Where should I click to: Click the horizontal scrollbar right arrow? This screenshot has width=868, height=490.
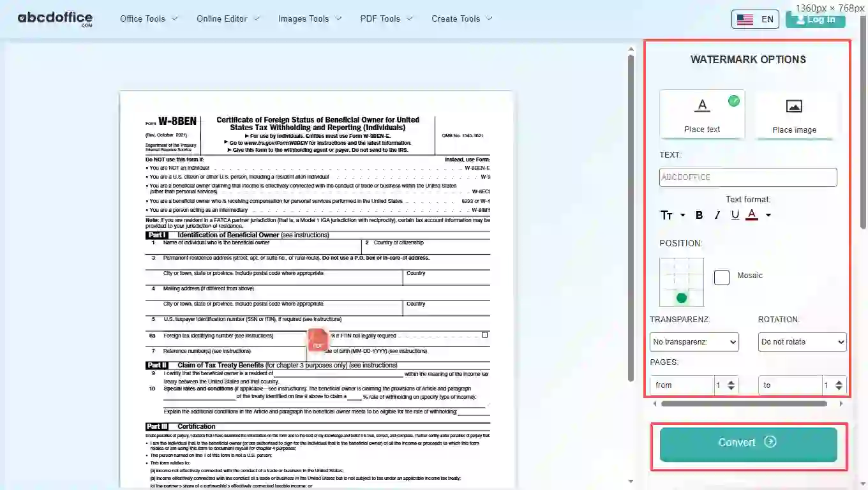tap(841, 404)
